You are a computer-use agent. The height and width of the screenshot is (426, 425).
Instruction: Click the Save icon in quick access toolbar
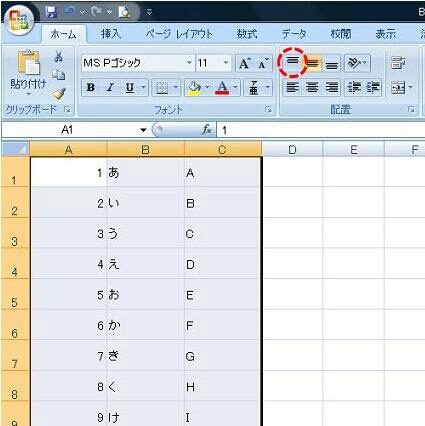(51, 12)
